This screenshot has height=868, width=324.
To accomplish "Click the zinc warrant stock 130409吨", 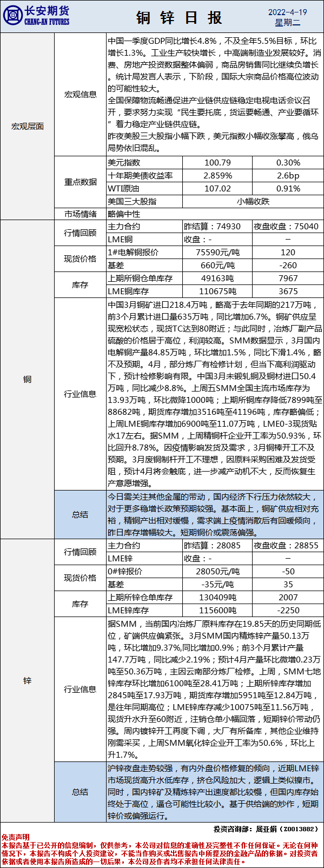I will pyautogui.click(x=218, y=597).
